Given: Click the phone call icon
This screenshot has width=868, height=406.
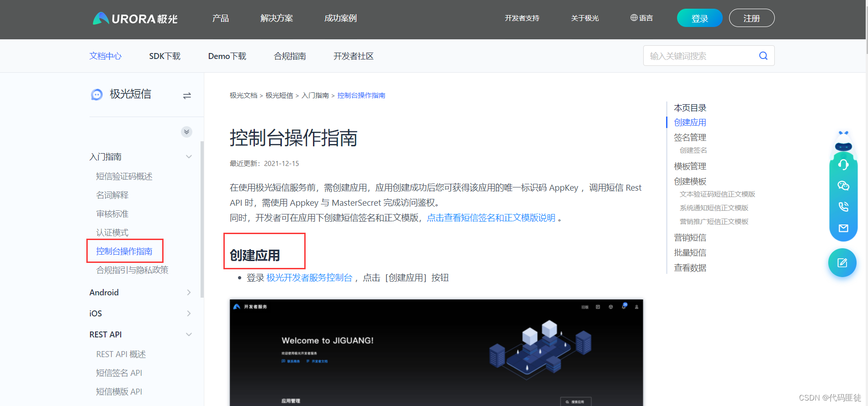Looking at the screenshot, I should tap(843, 207).
